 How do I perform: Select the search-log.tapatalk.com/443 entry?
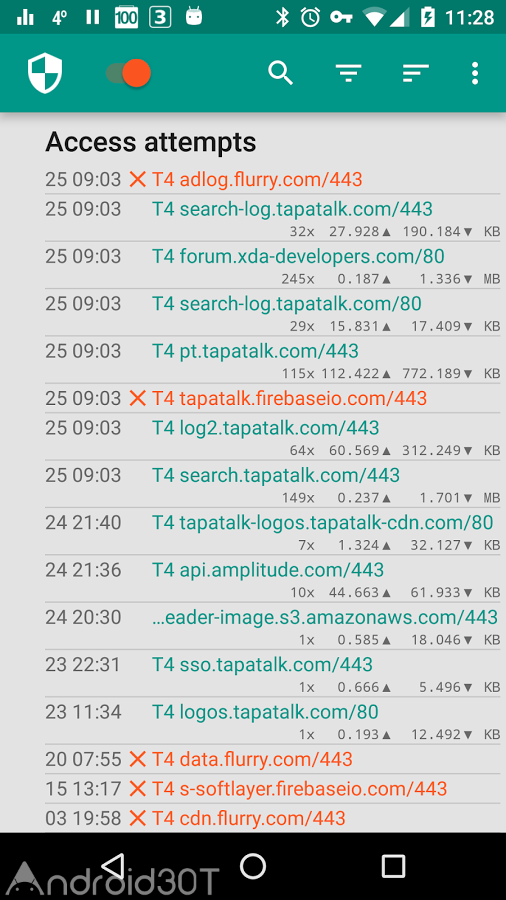[273, 218]
